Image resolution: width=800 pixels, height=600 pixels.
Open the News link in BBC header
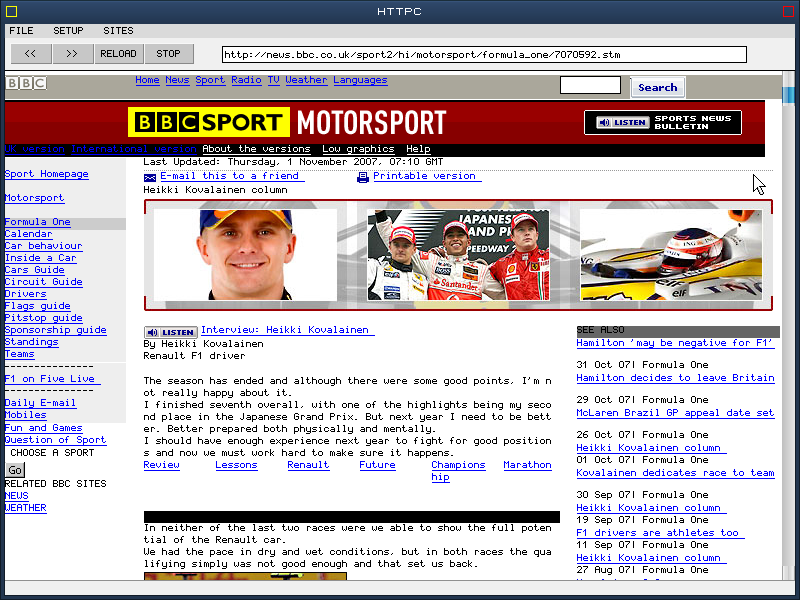tap(178, 80)
